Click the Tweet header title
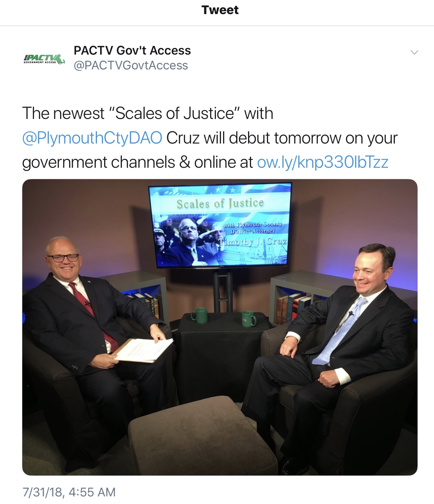This screenshot has height=504, width=434. 220,10
